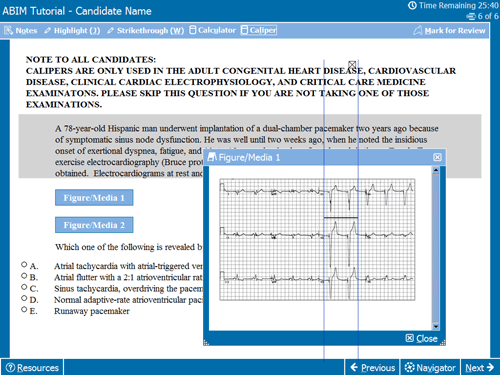The image size is (500, 375).
Task: Open the Navigator panel
Action: [430, 367]
